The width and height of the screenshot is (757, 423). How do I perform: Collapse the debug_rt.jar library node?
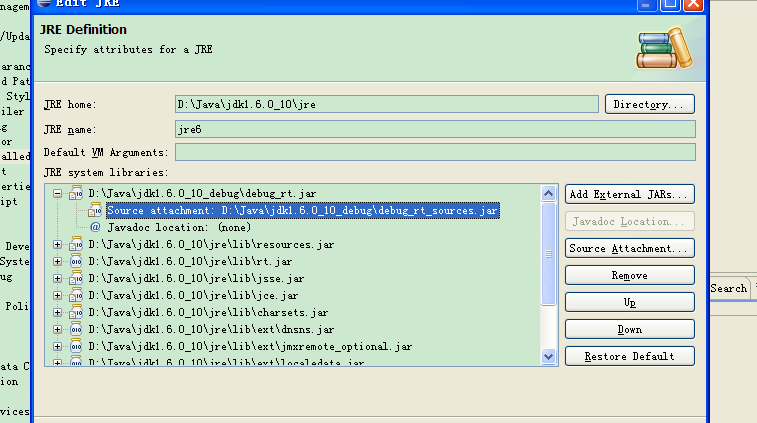[x=57, y=194]
